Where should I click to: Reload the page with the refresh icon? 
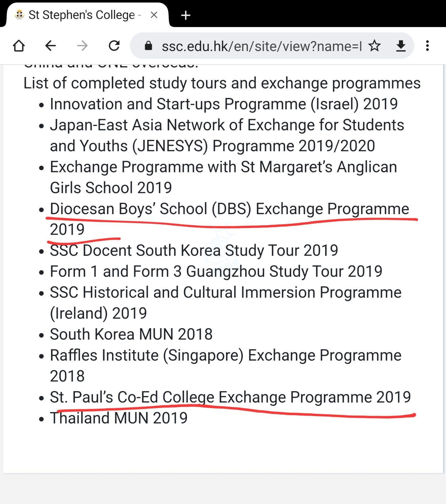[114, 46]
